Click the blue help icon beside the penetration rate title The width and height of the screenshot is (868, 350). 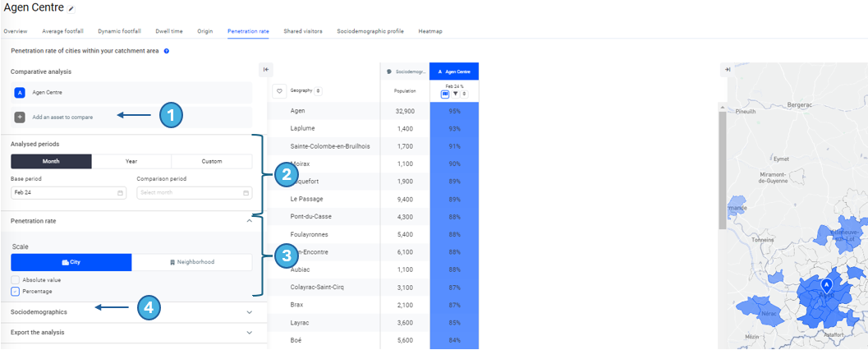pos(167,51)
